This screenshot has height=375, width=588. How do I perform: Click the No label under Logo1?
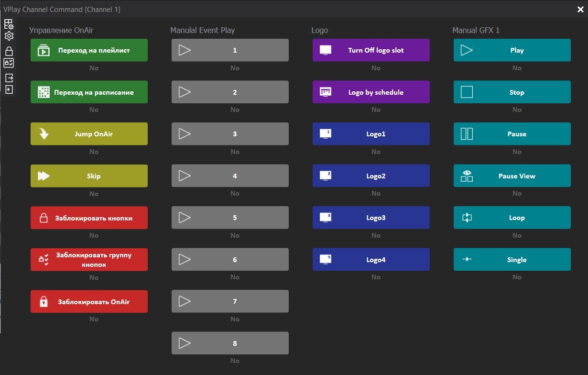tap(376, 152)
